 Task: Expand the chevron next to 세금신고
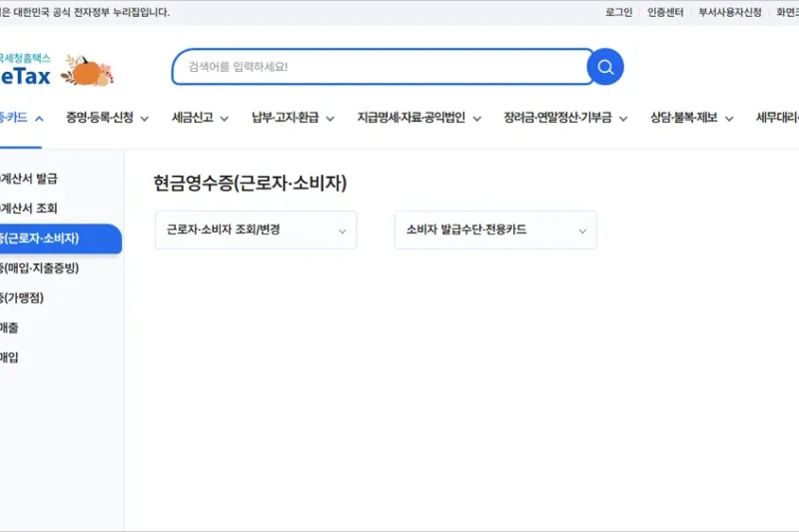coord(224,119)
